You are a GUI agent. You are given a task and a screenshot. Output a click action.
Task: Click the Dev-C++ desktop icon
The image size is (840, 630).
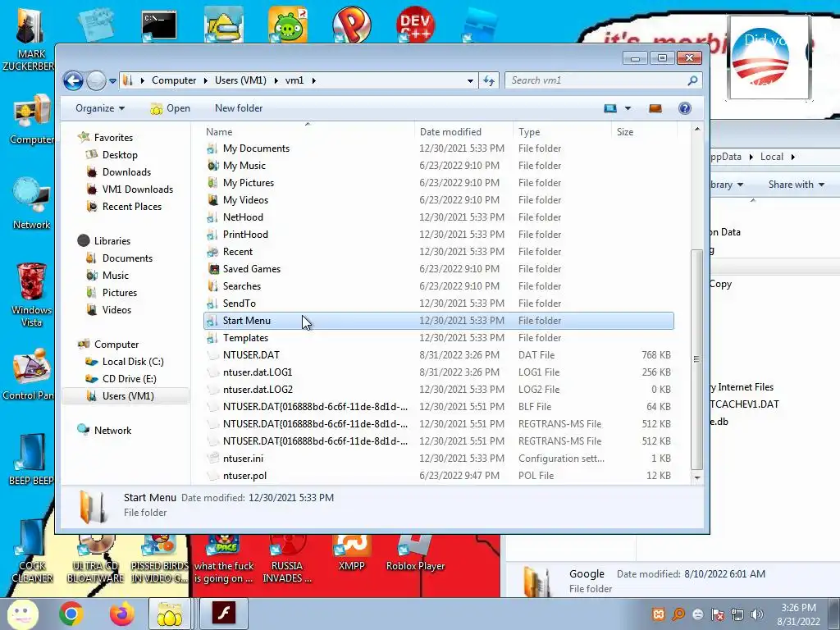coord(415,24)
